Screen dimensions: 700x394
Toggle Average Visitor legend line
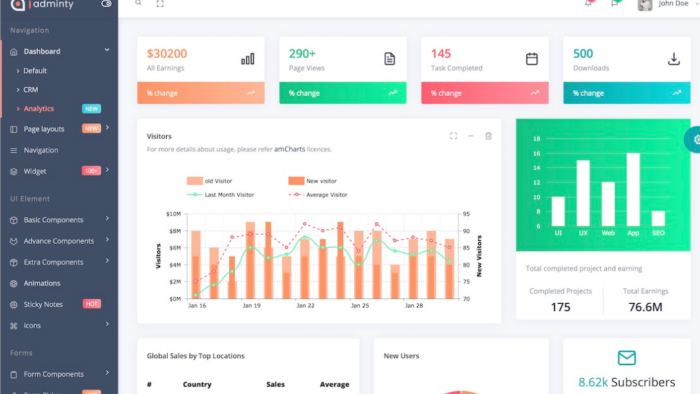296,195
